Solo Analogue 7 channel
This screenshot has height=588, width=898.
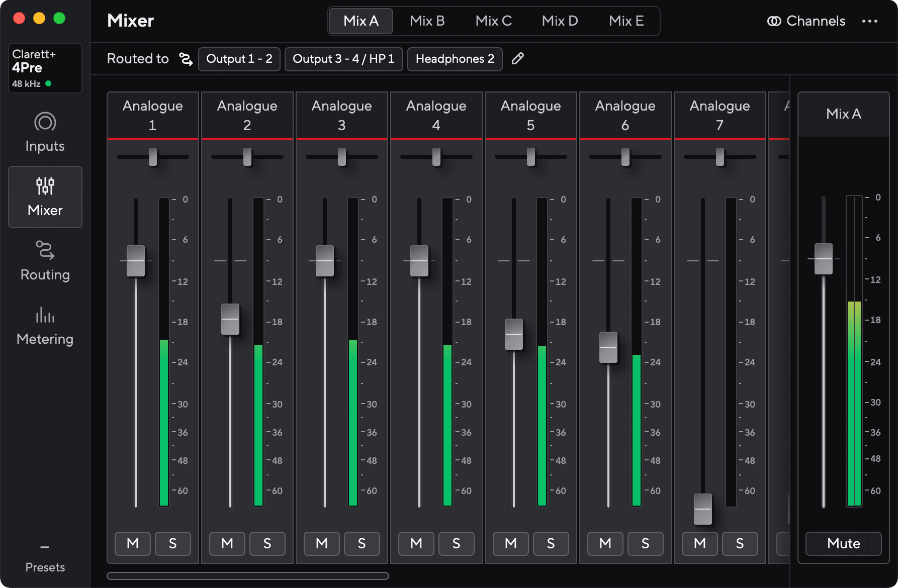[x=740, y=543]
